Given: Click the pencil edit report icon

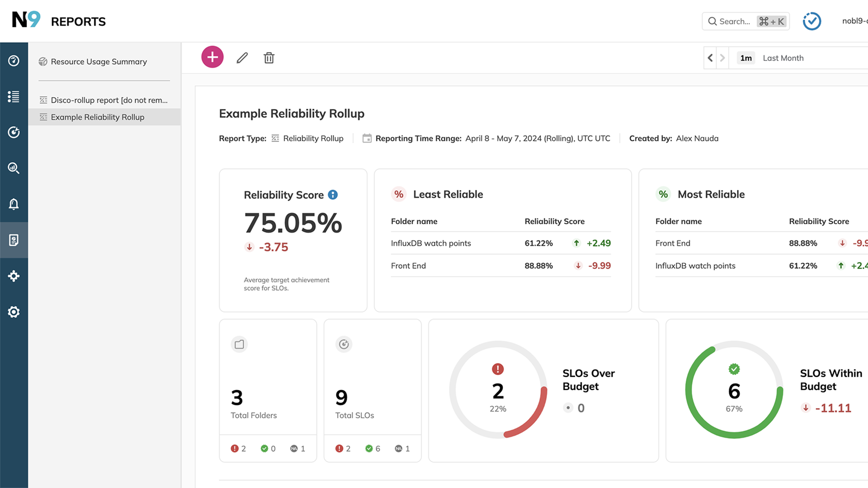Looking at the screenshot, I should [x=242, y=58].
